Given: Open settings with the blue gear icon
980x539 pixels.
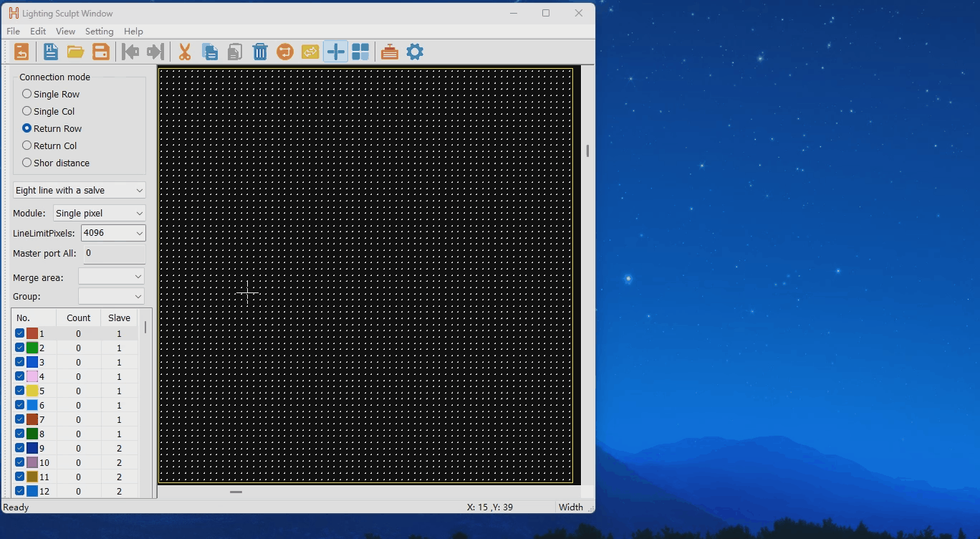Looking at the screenshot, I should [415, 52].
